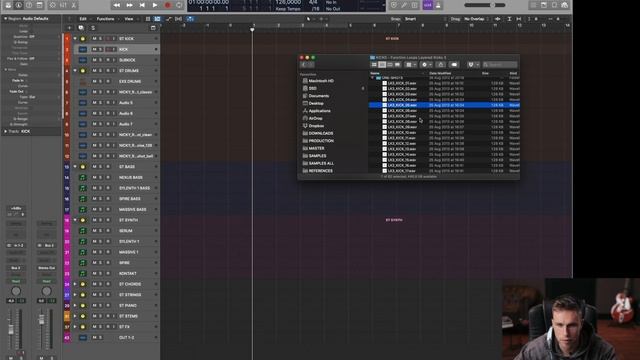Mute the OUT 1-2 track
Viewport: 640px width, 360px height.
point(94,338)
